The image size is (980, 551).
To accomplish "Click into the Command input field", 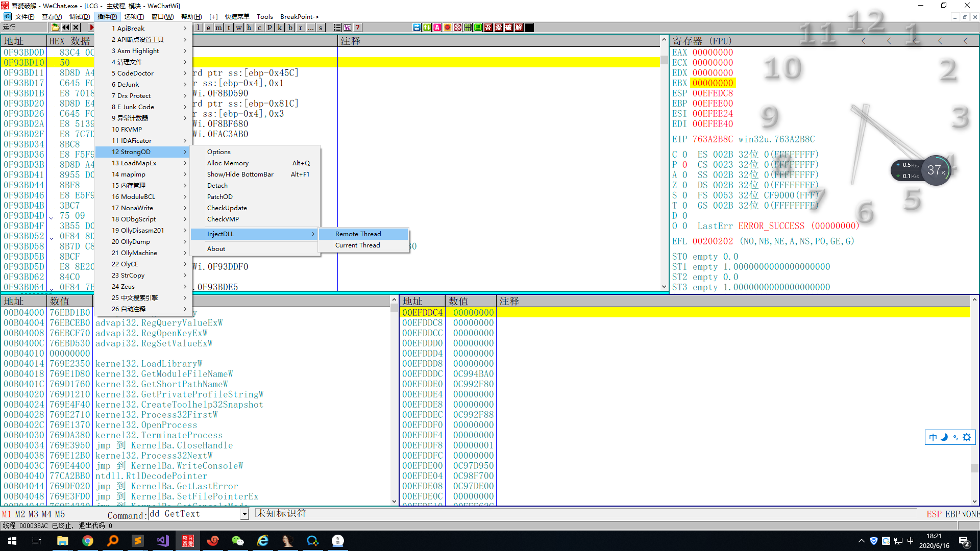I will coord(194,514).
